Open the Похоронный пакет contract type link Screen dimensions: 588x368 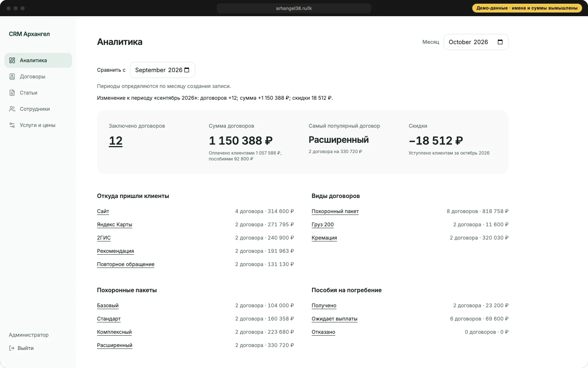coord(335,211)
